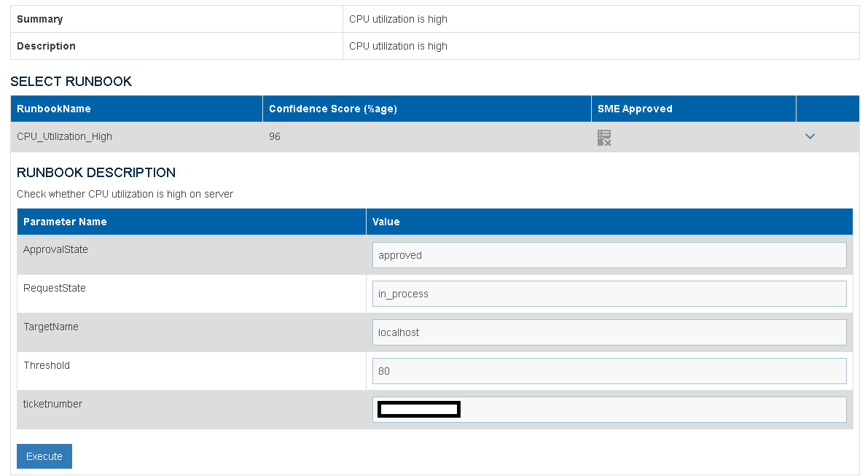Click the ApprovalState value field
Screen dimensions: 868x476
click(609, 255)
